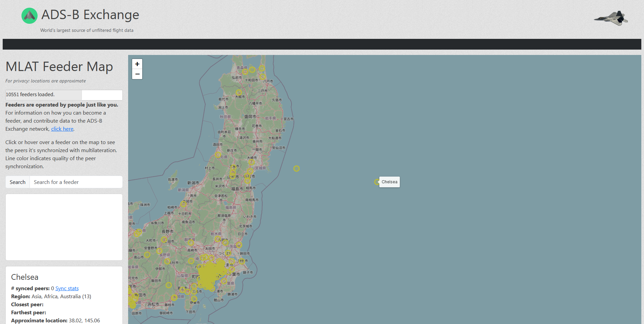Click the 'Farthest peer:' label
644x324 pixels.
(x=29, y=312)
